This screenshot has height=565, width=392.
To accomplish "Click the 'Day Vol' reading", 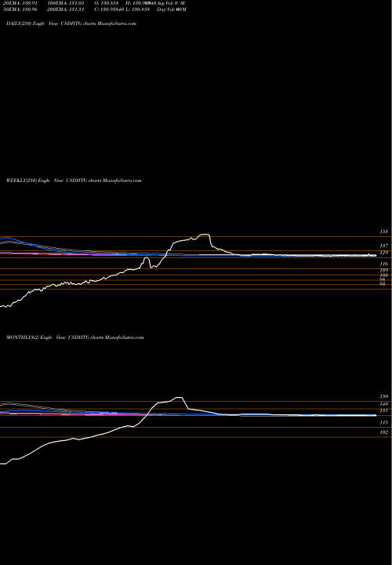I will pyautogui.click(x=172, y=9).
